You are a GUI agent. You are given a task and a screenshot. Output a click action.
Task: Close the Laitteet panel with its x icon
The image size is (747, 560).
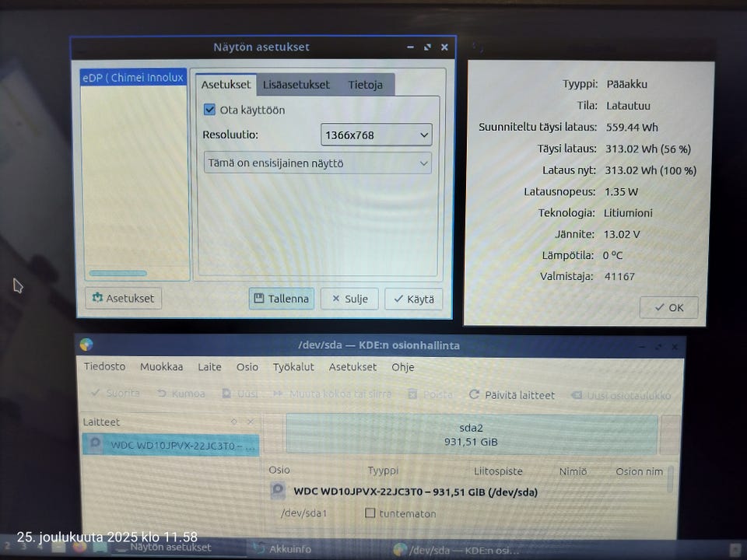click(x=251, y=422)
